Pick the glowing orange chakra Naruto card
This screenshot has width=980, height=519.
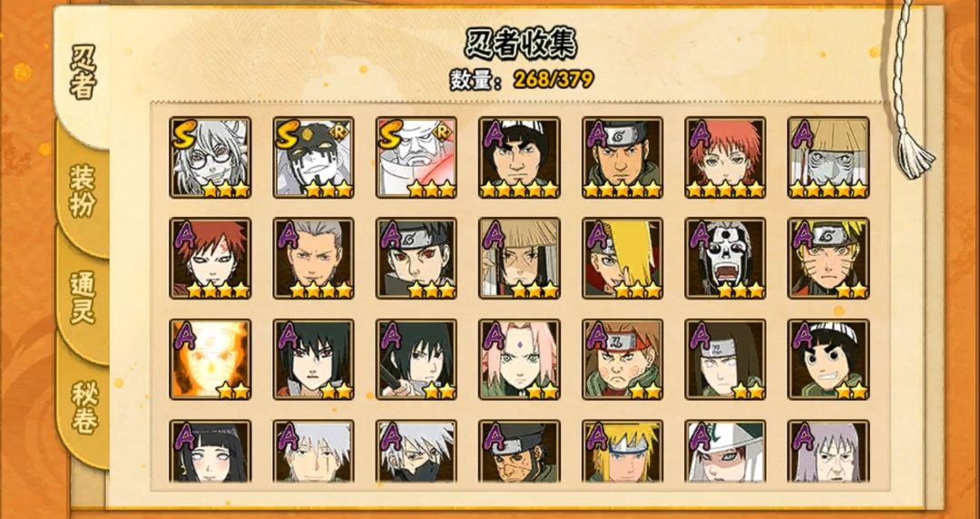[x=210, y=359]
